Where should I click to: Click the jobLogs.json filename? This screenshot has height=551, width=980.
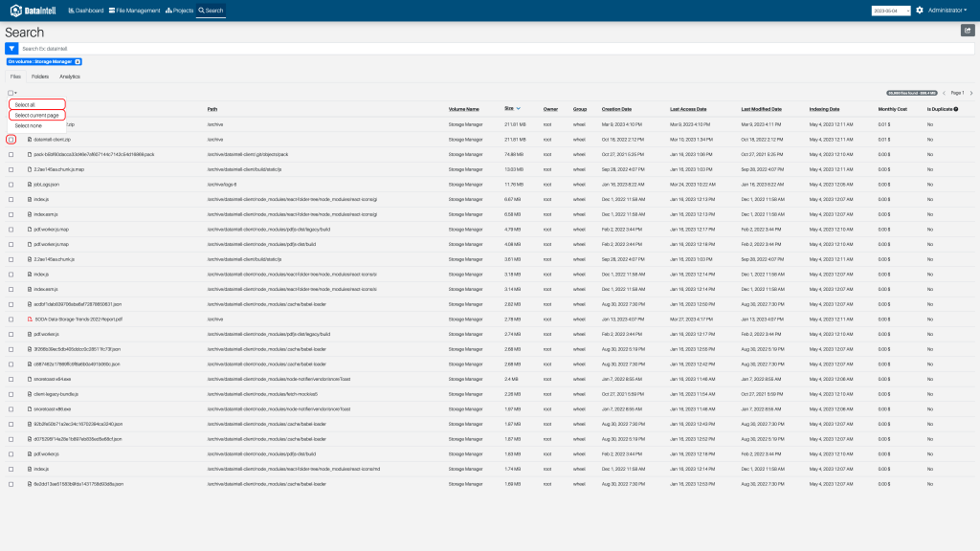[x=47, y=185]
